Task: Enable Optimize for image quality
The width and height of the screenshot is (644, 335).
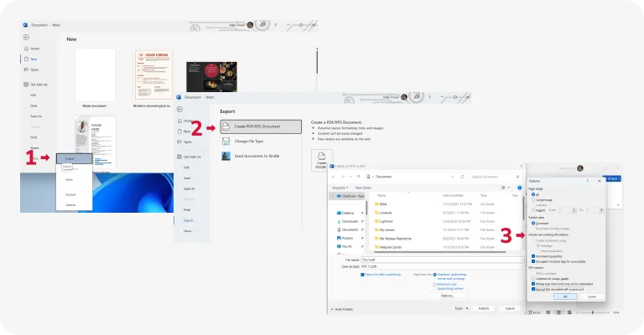Action: coord(533,279)
